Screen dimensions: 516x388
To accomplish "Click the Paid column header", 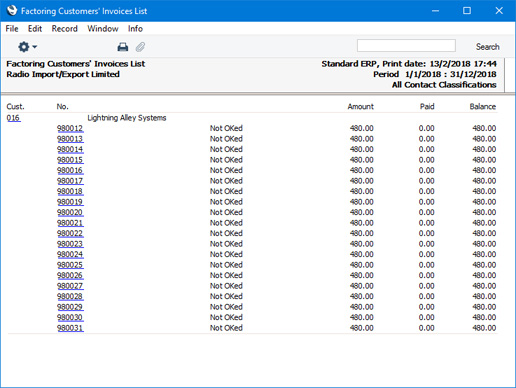I will [427, 107].
